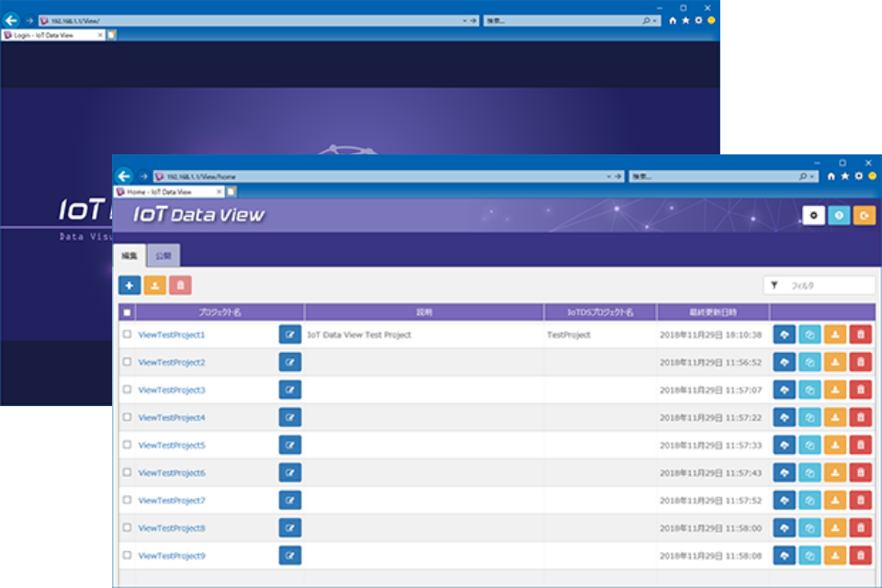Image resolution: width=882 pixels, height=588 pixels.
Task: Open the ViewTestProject8 project link
Action: [x=171, y=528]
